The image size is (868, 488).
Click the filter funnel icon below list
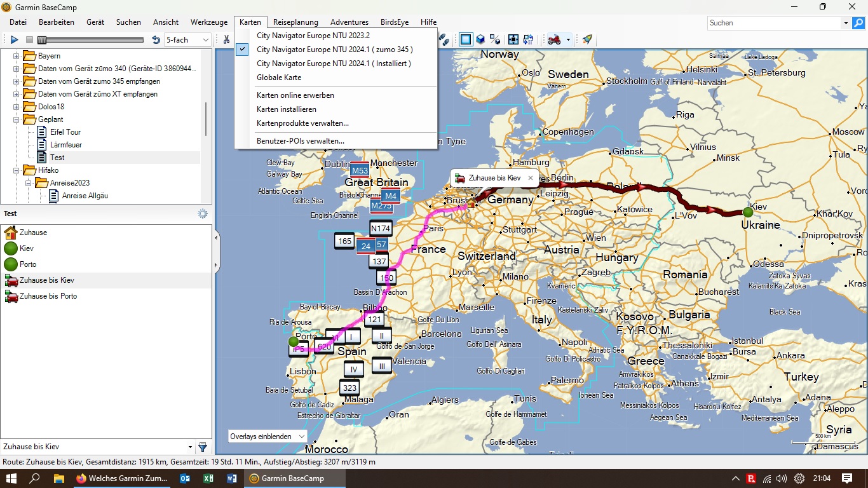[203, 447]
